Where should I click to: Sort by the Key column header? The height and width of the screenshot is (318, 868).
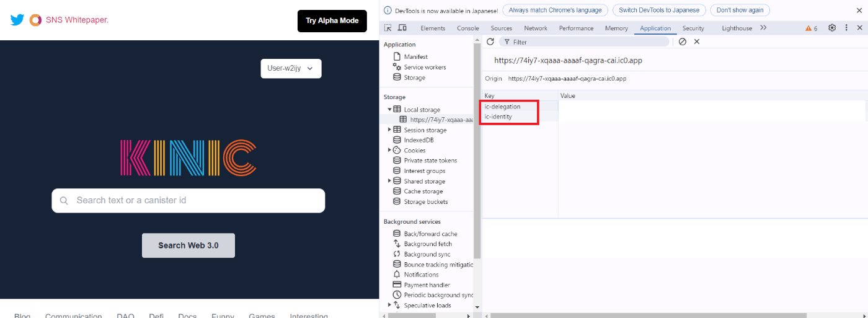(x=520, y=96)
